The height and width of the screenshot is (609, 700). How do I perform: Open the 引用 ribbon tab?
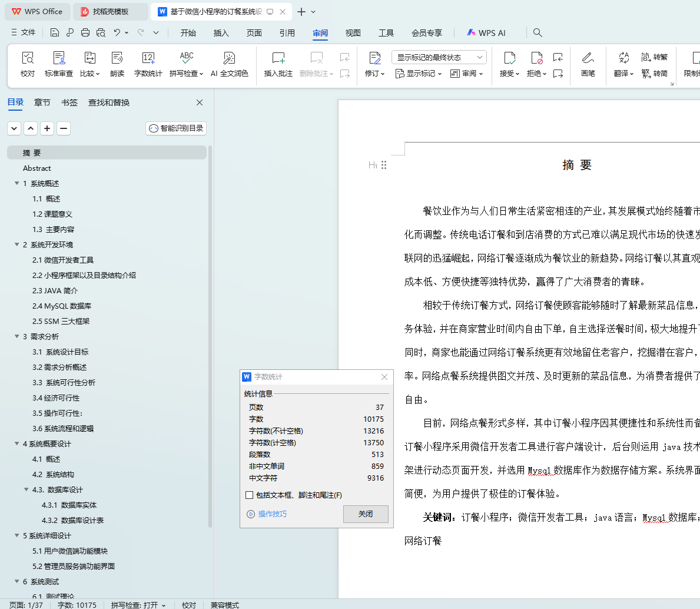coord(287,32)
